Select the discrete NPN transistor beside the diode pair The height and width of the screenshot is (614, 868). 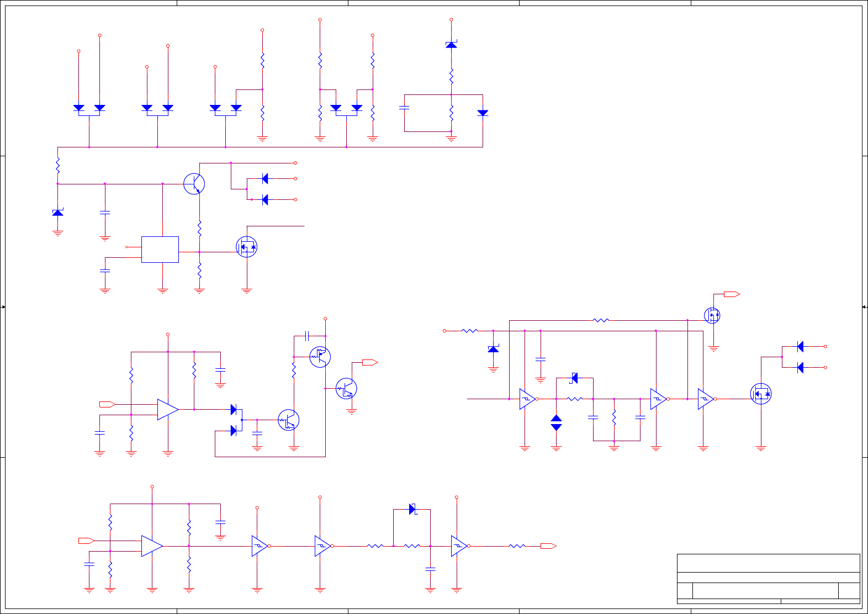point(194,184)
